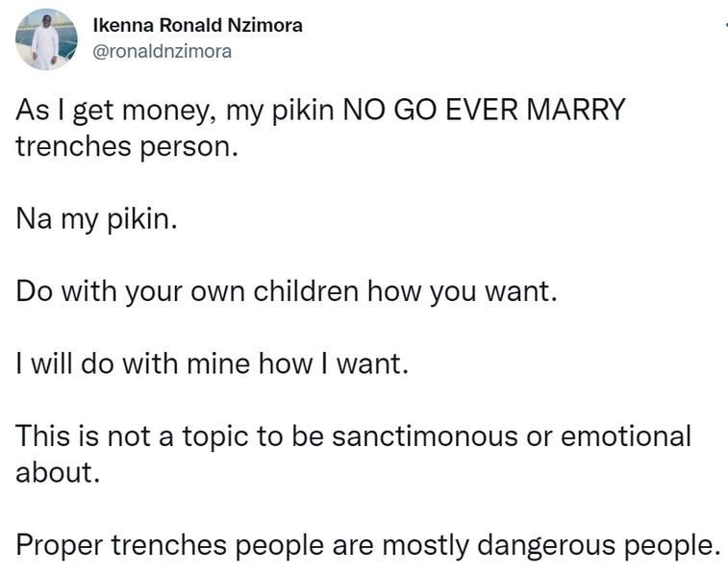Click Ikenna Ronald Nzimora's profile picture
728x574 pixels.
point(45,39)
